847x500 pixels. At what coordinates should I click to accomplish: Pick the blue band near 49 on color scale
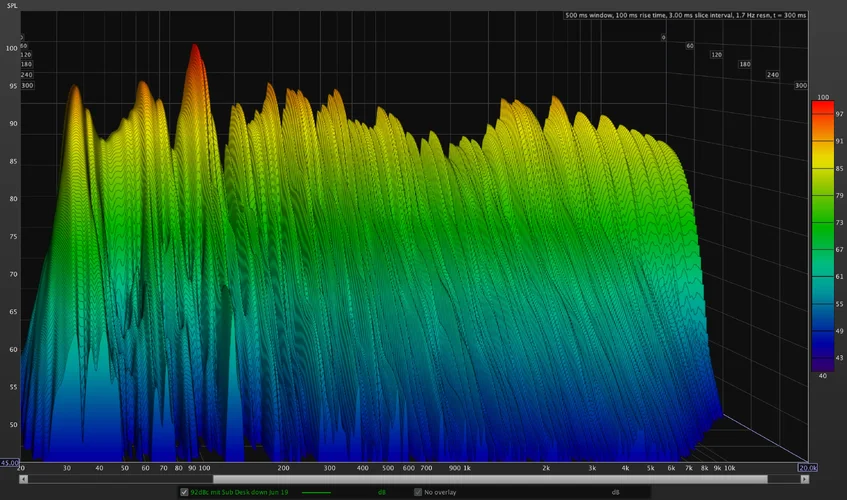click(822, 329)
